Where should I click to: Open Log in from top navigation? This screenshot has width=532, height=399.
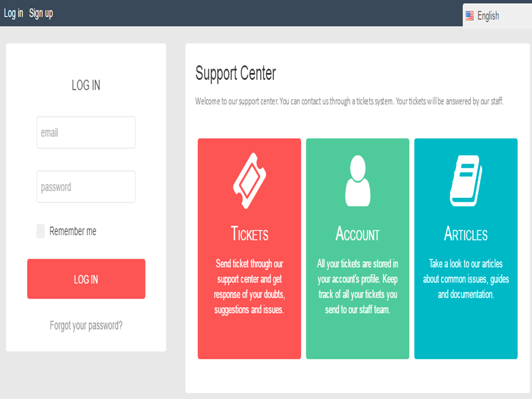click(14, 13)
